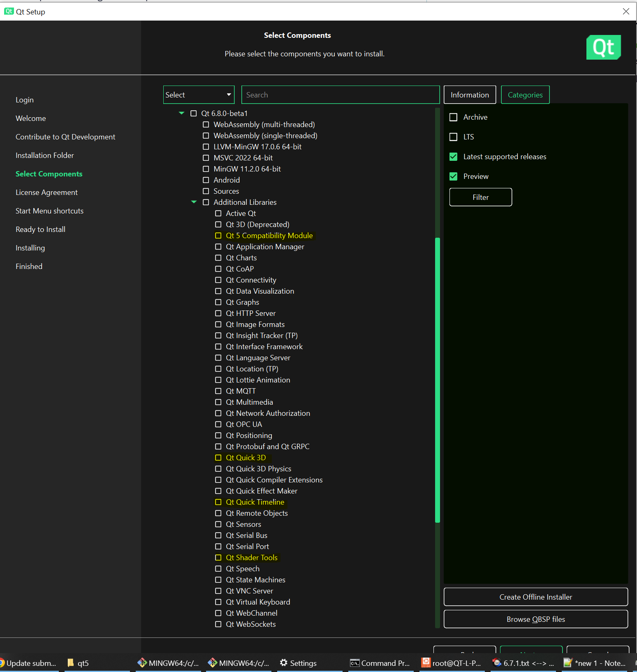Click the Filter button
The image size is (637, 672).
(x=480, y=197)
